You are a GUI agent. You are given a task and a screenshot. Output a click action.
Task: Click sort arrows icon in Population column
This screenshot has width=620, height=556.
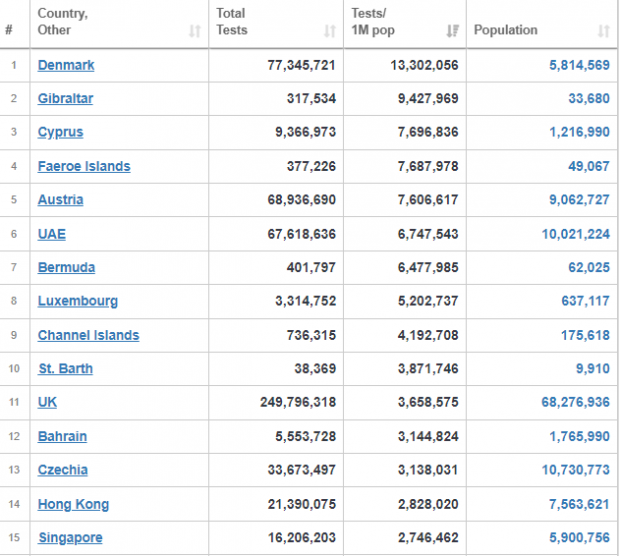(604, 31)
